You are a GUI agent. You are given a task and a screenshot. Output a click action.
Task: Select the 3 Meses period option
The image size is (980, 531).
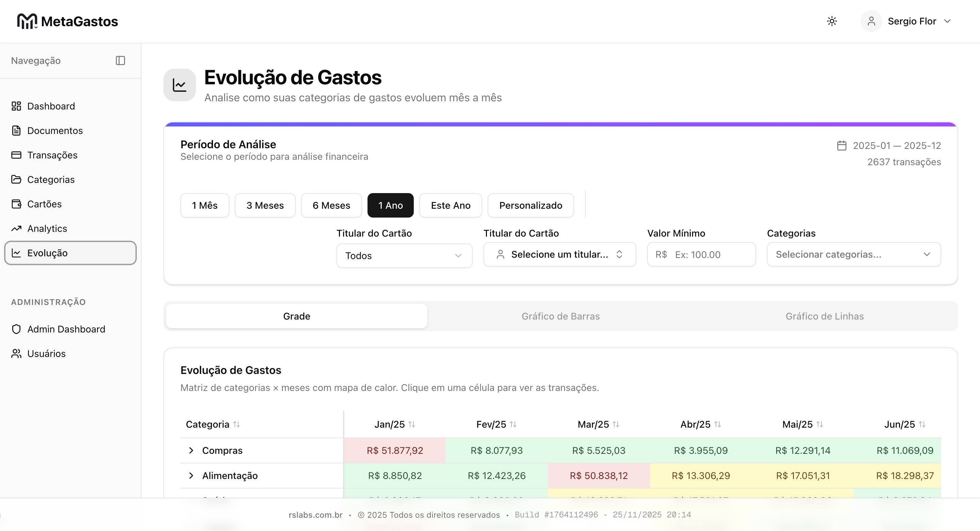coord(265,206)
